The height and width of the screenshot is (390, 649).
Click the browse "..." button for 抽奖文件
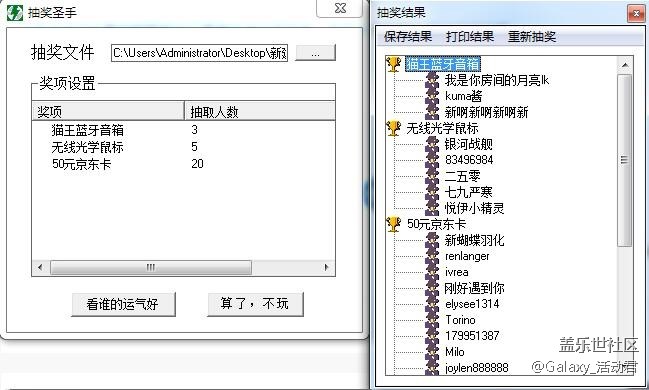click(x=315, y=53)
